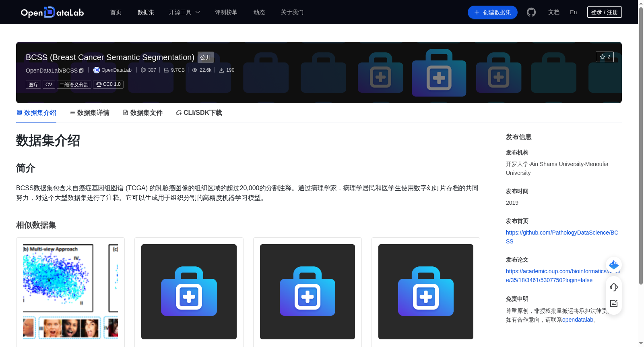
Task: Click the 9.7GB storage size icon
Action: [166, 70]
